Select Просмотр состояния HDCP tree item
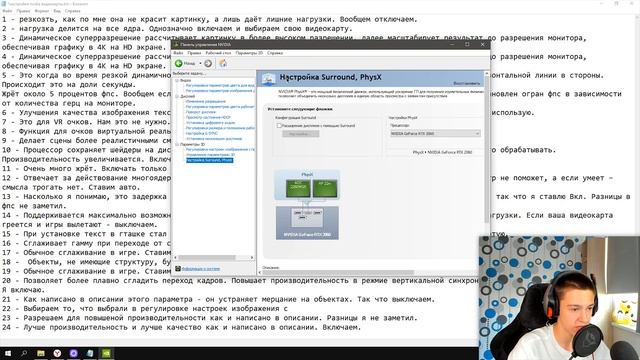Image resolution: width=640 pixels, height=360 pixels. [x=208, y=117]
